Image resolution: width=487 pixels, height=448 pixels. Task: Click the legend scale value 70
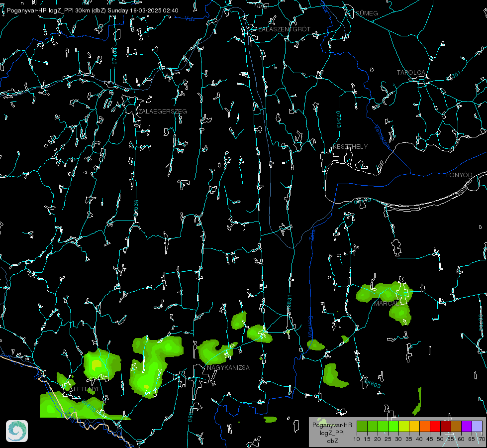482,439
